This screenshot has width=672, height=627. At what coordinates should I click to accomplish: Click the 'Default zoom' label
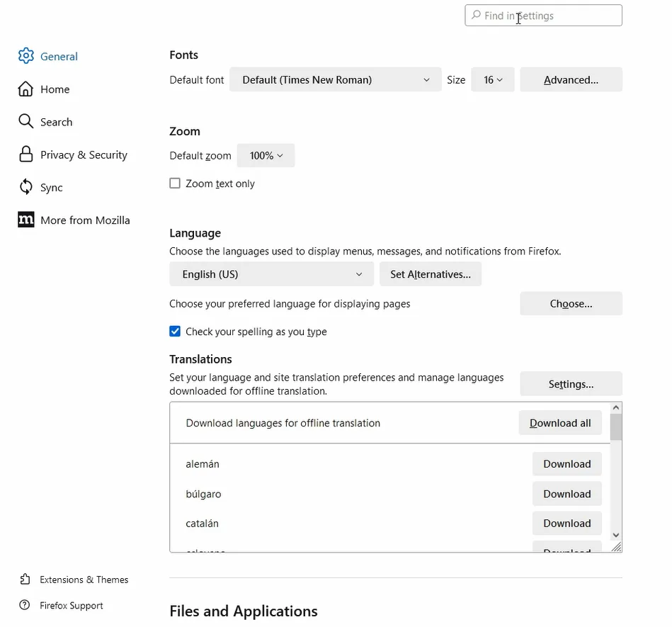[x=200, y=156]
